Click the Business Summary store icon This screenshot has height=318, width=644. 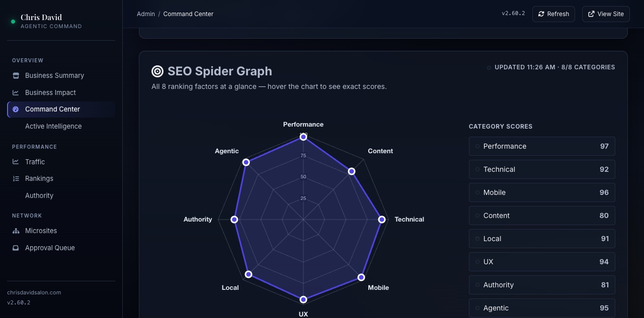pos(16,75)
